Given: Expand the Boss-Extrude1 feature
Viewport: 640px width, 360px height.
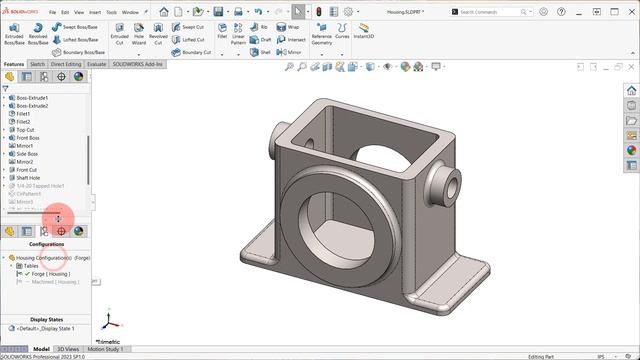Looking at the screenshot, I should click(x=4, y=98).
